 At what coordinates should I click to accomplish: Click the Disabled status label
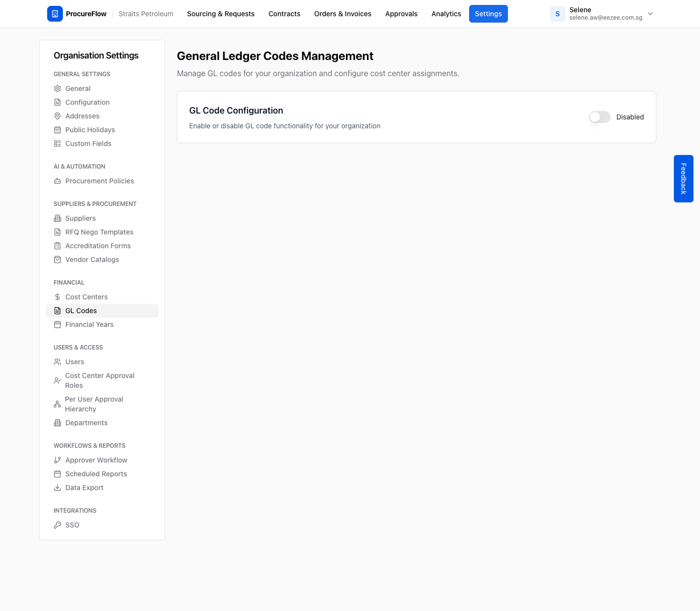click(x=630, y=117)
